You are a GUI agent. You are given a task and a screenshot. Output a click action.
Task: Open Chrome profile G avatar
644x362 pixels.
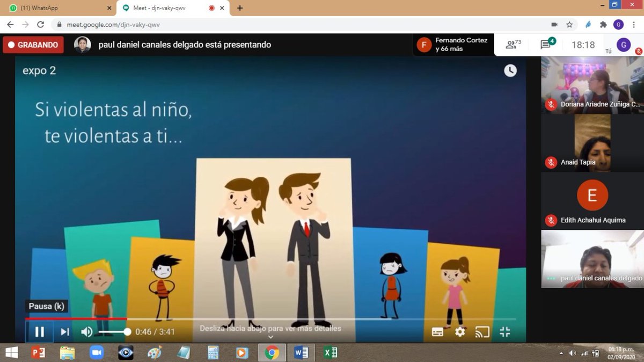[x=618, y=25]
